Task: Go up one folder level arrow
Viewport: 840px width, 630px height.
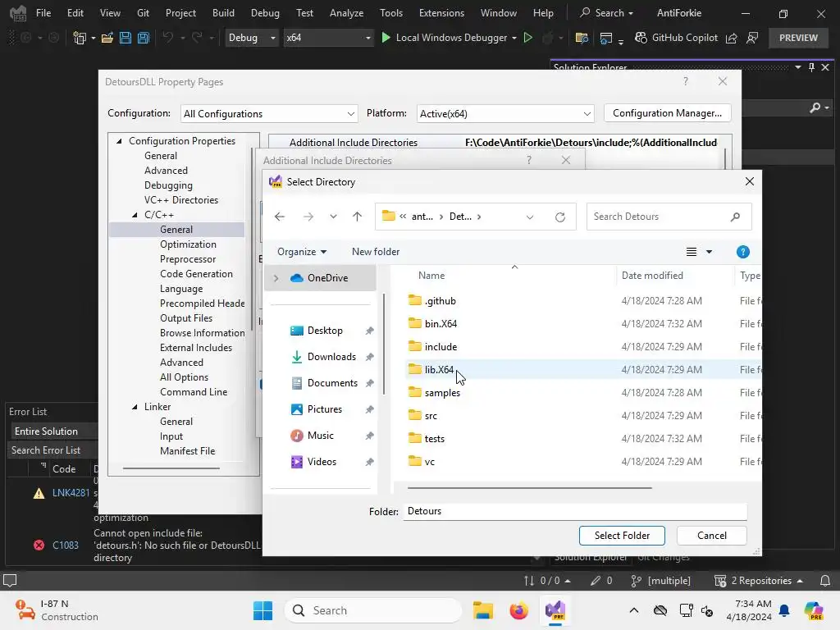Action: point(358,217)
